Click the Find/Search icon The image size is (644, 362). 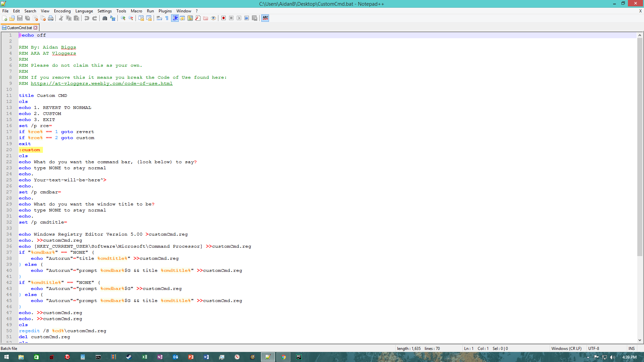tap(105, 18)
